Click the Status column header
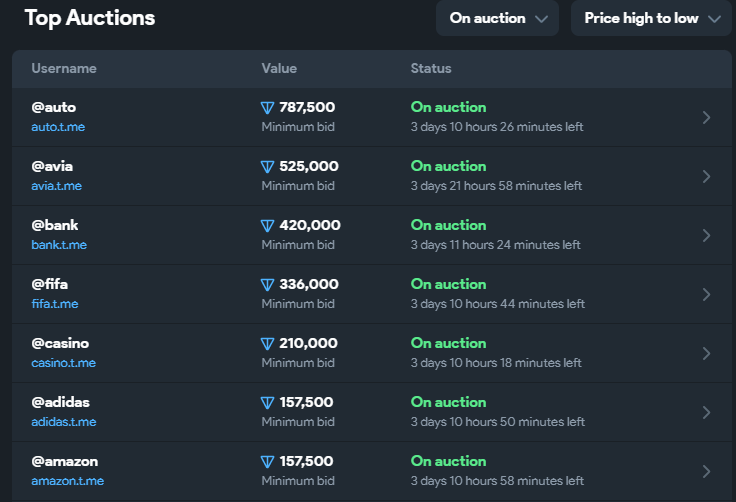Screen dimensions: 736x502 (x=431, y=69)
